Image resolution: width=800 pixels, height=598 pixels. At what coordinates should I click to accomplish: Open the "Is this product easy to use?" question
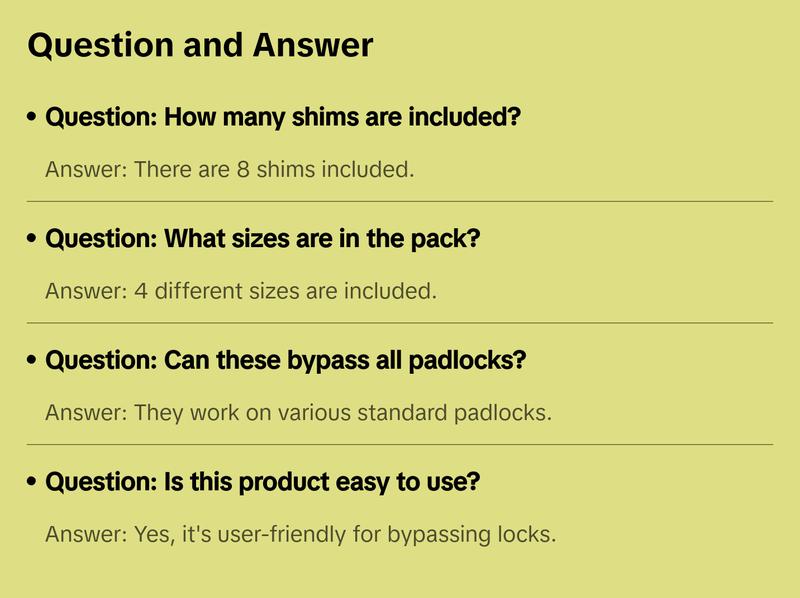(x=263, y=482)
